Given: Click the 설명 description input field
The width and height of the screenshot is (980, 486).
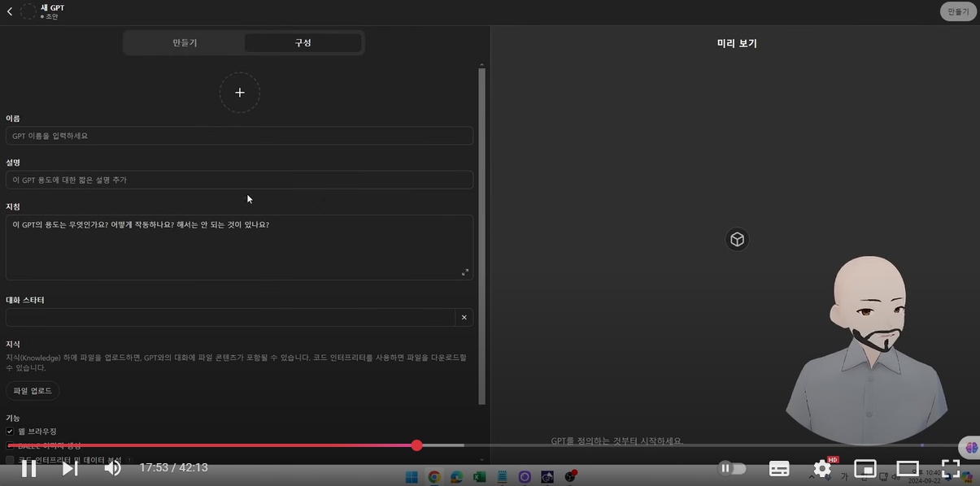Looking at the screenshot, I should point(239,180).
